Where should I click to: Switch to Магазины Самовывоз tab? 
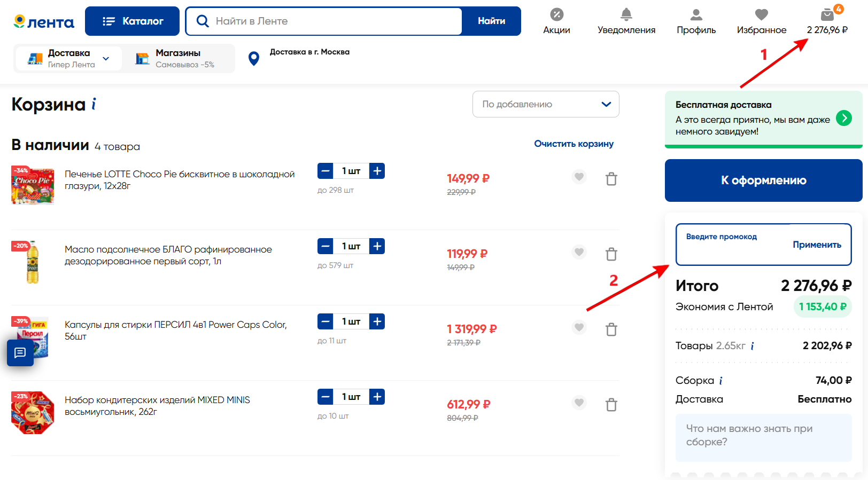(177, 58)
